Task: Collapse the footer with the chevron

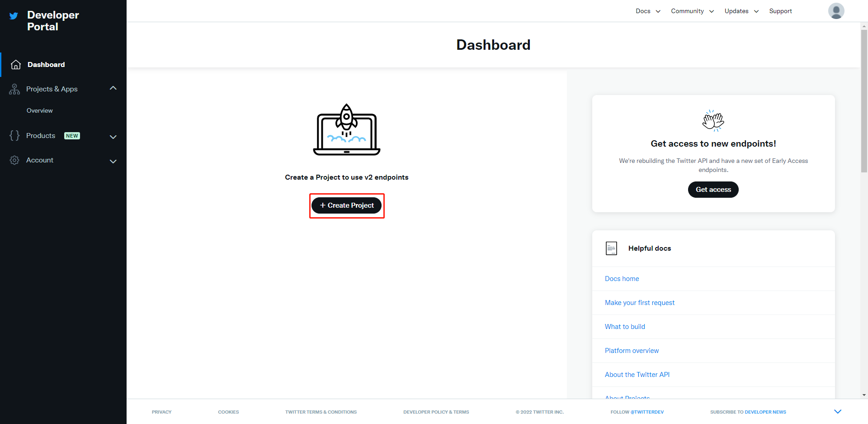Action: coord(837,411)
